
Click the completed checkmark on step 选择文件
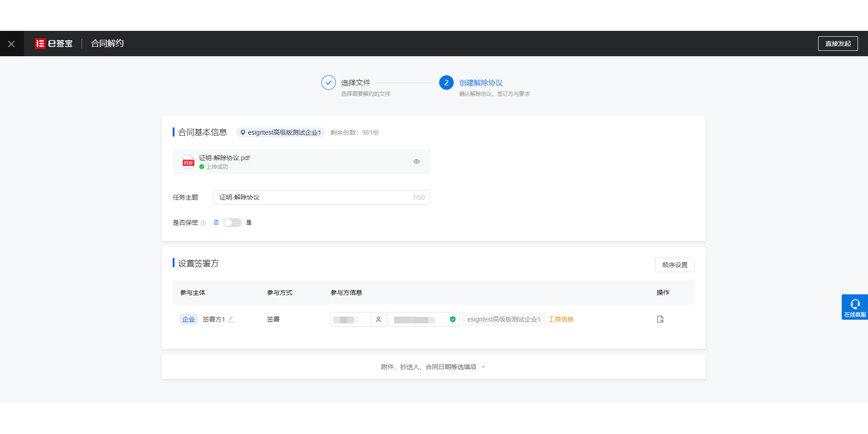point(328,83)
